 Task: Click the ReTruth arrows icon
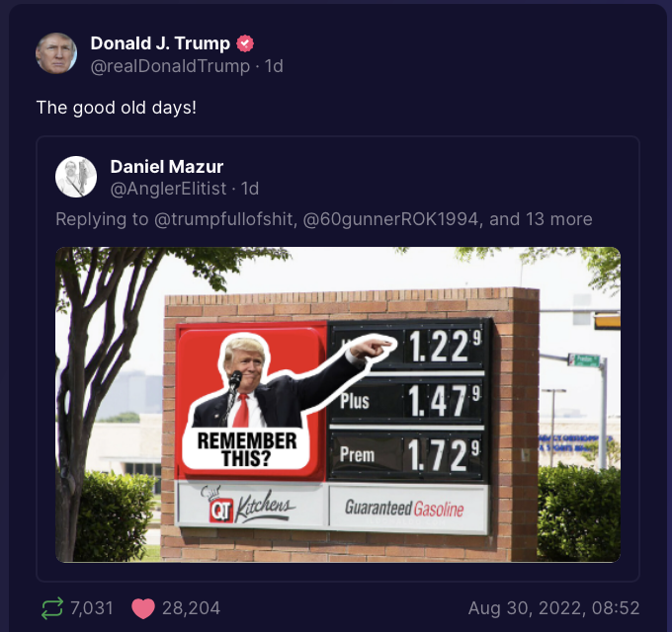pos(52,608)
